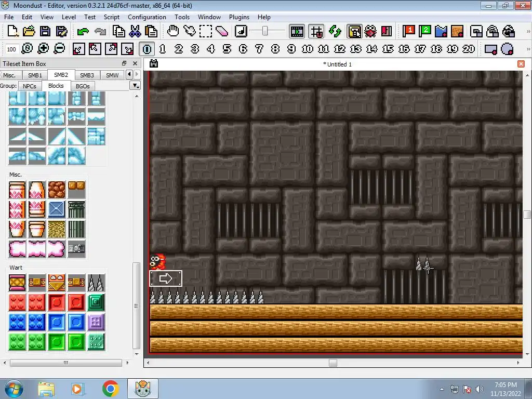
Task: Select the add quicksand zone tool
Action: [457, 31]
